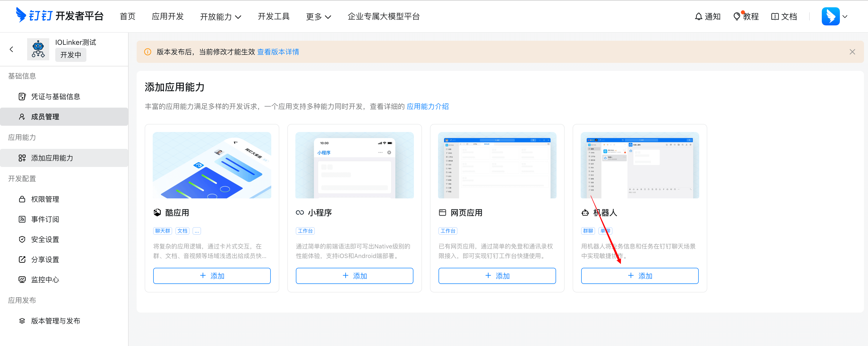Open 凭证与基础信息 sidebar icon
The image size is (868, 346).
click(22, 97)
